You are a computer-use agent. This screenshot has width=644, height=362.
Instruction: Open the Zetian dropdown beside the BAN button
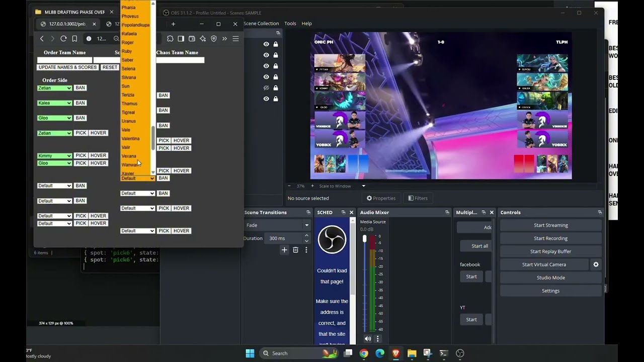55,88
